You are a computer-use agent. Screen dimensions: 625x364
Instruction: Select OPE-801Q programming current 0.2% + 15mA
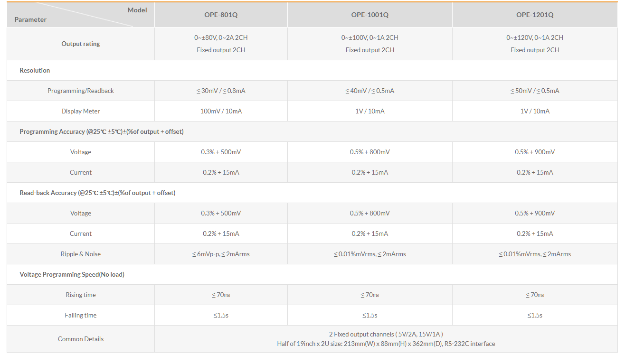pos(221,172)
